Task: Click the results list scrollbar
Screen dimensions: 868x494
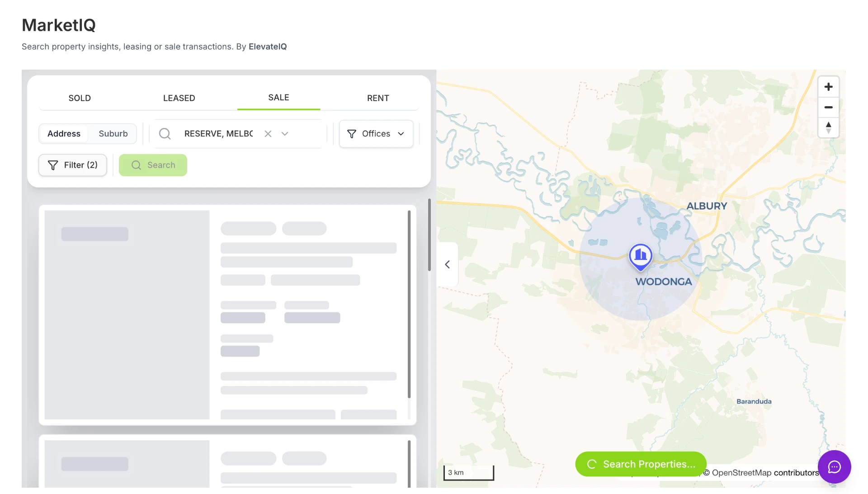Action: 429,235
